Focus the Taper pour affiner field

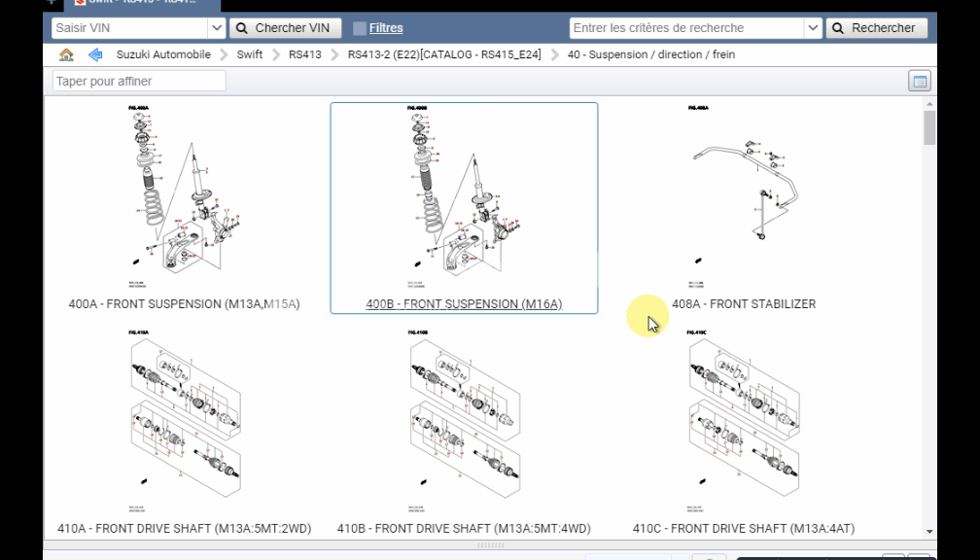click(x=139, y=82)
